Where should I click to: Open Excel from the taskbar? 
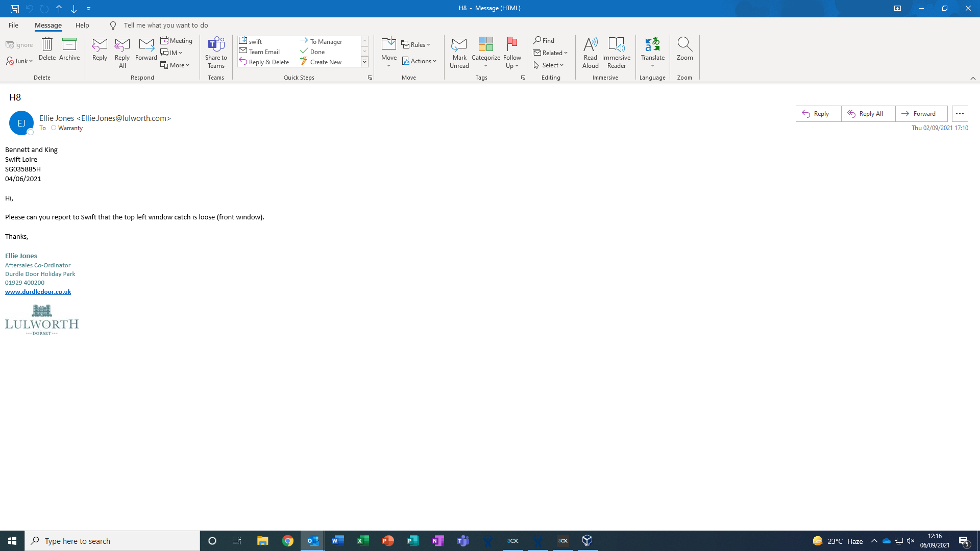(363, 541)
